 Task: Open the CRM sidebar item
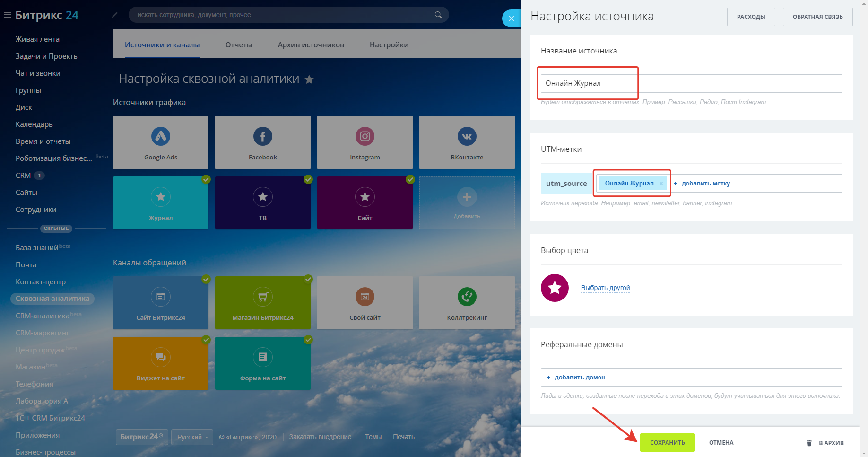[23, 176]
